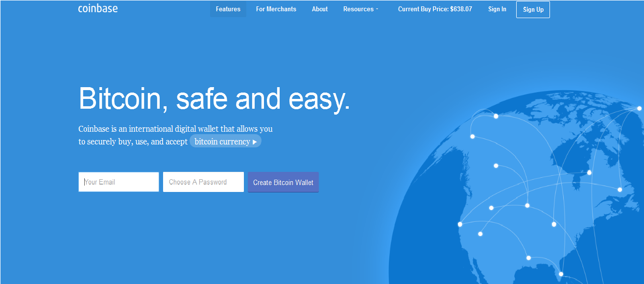Select About in the navigation bar
This screenshot has height=284, width=644.
(x=320, y=9)
